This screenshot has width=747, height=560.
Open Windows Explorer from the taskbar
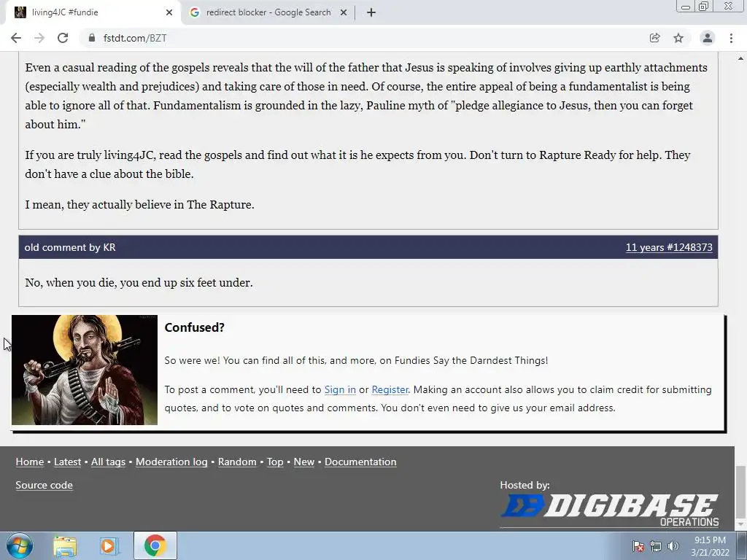pos(65,545)
